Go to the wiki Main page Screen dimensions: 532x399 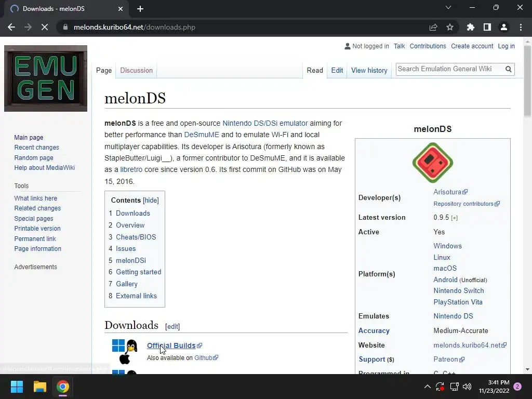pos(29,137)
